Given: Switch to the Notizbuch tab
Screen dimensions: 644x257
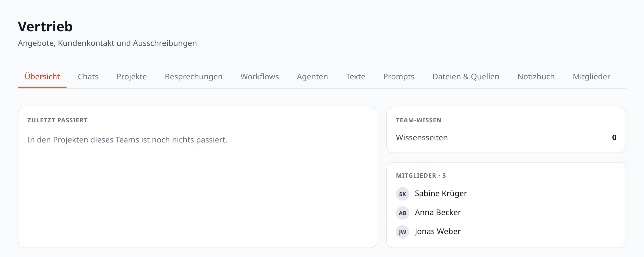Looking at the screenshot, I should [536, 77].
